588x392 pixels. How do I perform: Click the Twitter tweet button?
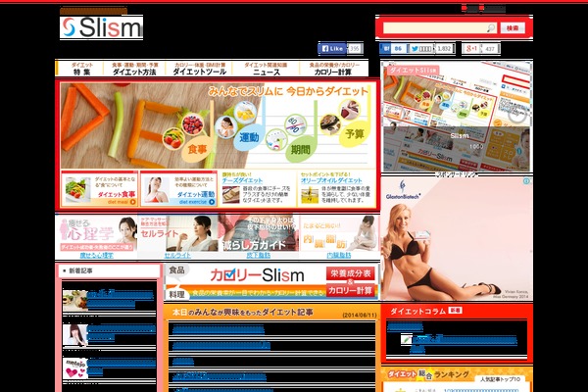click(421, 48)
